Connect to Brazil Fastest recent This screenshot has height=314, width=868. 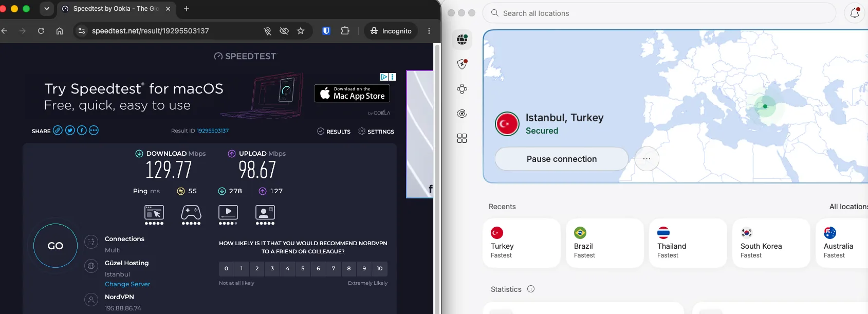pyautogui.click(x=605, y=243)
